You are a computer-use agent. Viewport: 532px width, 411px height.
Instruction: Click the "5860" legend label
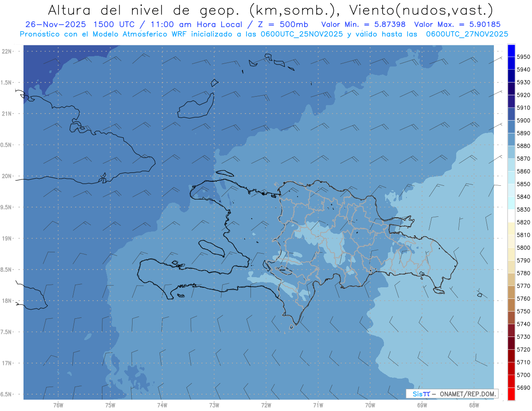click(524, 171)
